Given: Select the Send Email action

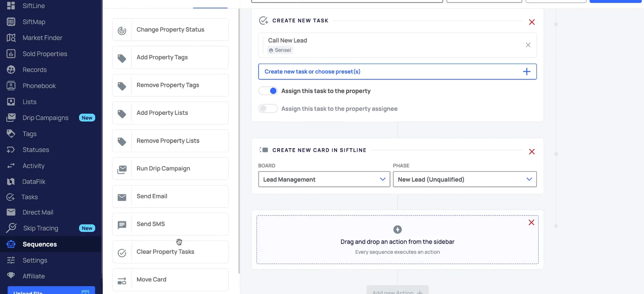Looking at the screenshot, I should click(170, 196).
